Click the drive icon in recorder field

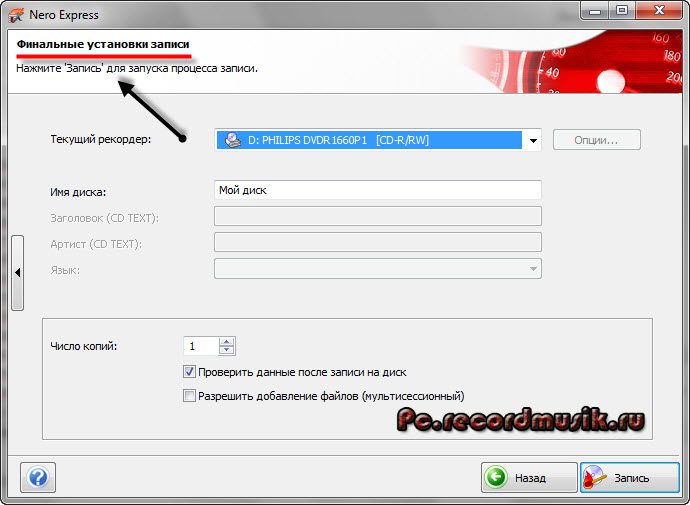[x=233, y=140]
